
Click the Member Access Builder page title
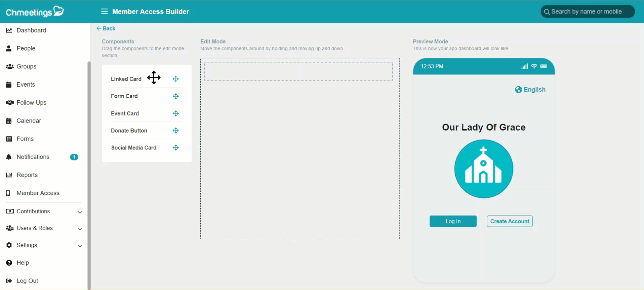[x=151, y=12]
